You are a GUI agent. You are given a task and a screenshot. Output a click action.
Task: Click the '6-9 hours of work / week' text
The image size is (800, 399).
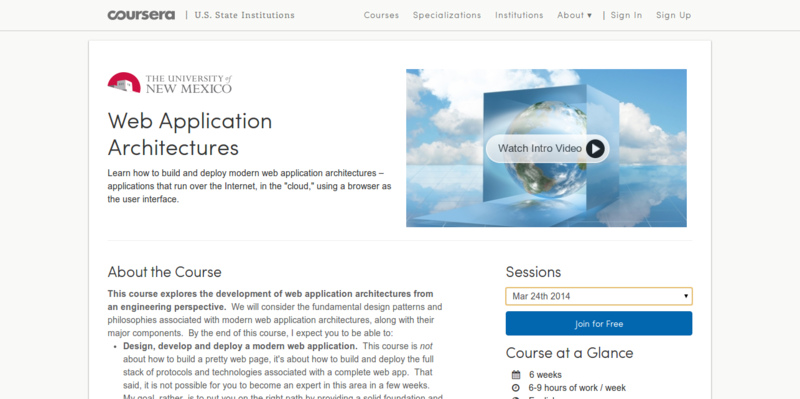coord(577,388)
